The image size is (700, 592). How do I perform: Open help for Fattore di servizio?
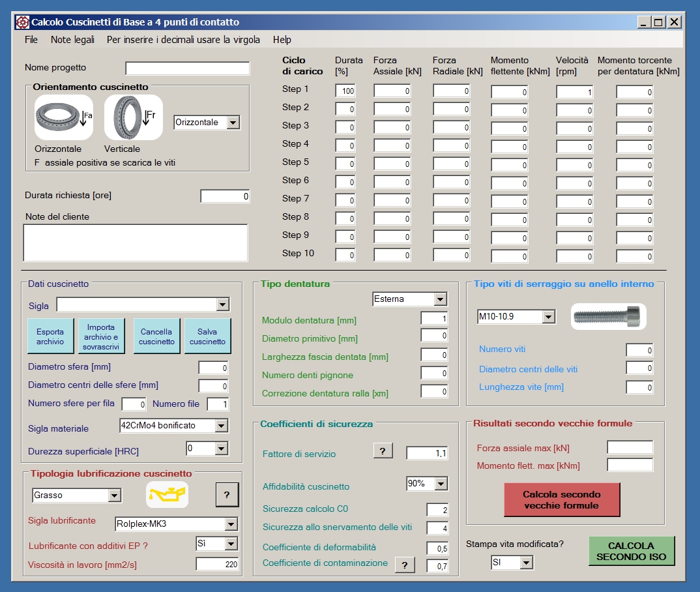(383, 451)
